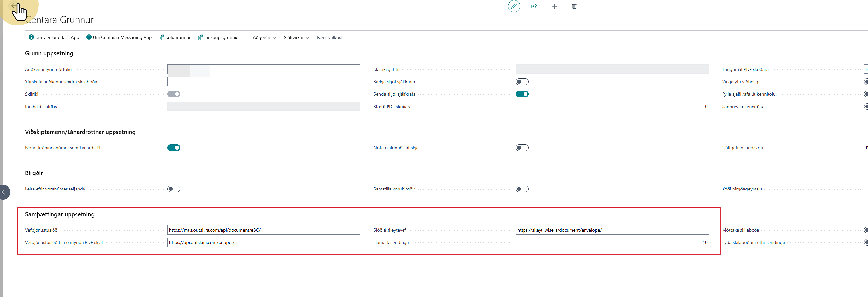The image size is (868, 297).
Task: Toggle Senda skjöl sjálfkrafa off
Action: (x=522, y=94)
